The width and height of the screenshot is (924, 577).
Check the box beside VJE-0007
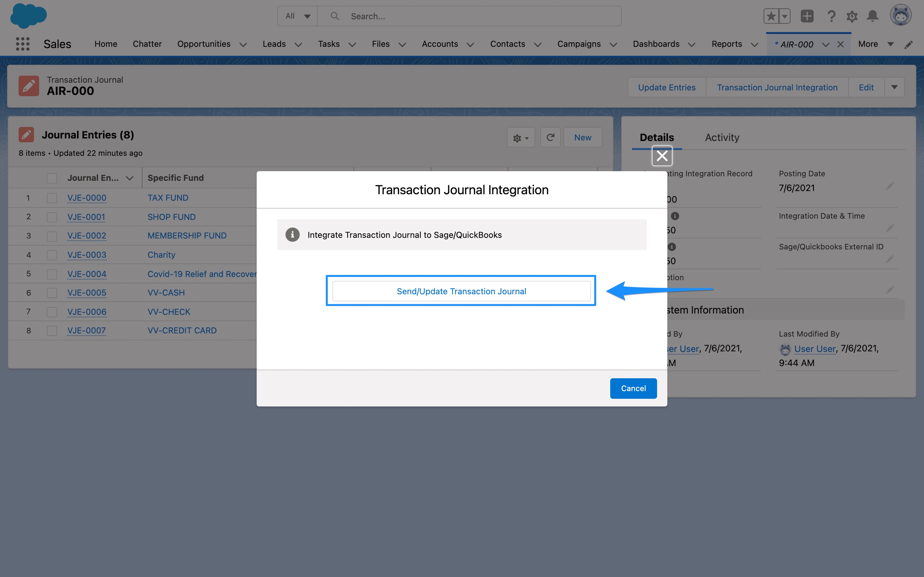point(52,330)
